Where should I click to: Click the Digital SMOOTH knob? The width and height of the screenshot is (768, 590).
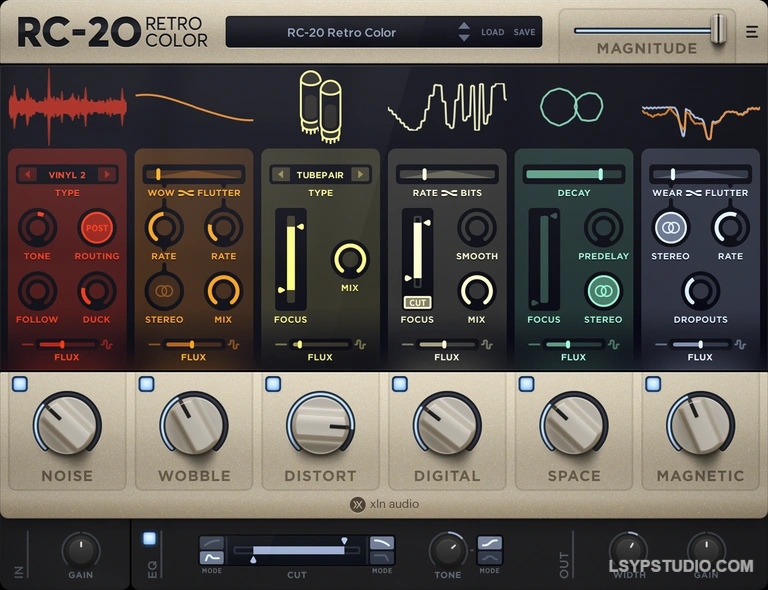[x=477, y=228]
